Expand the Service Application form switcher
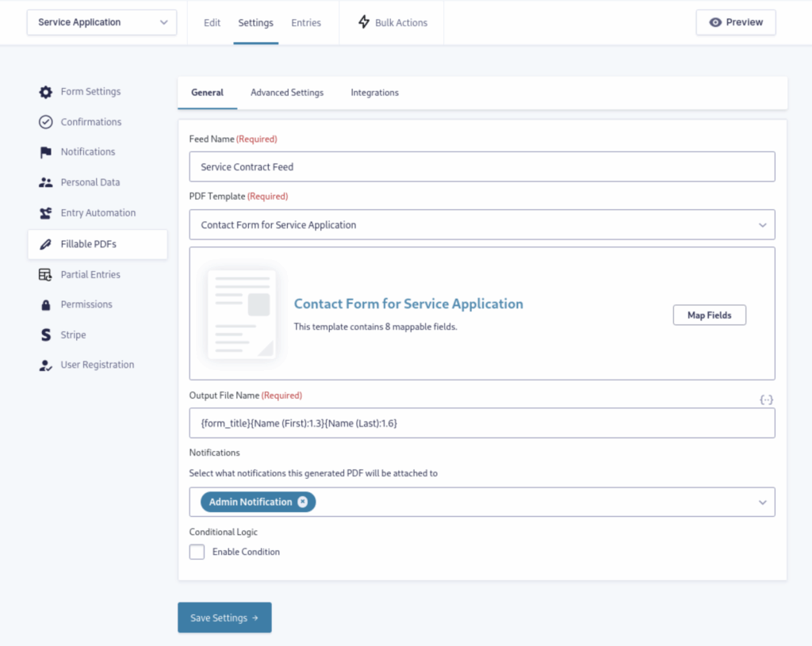This screenshot has height=646, width=812. 101,22
